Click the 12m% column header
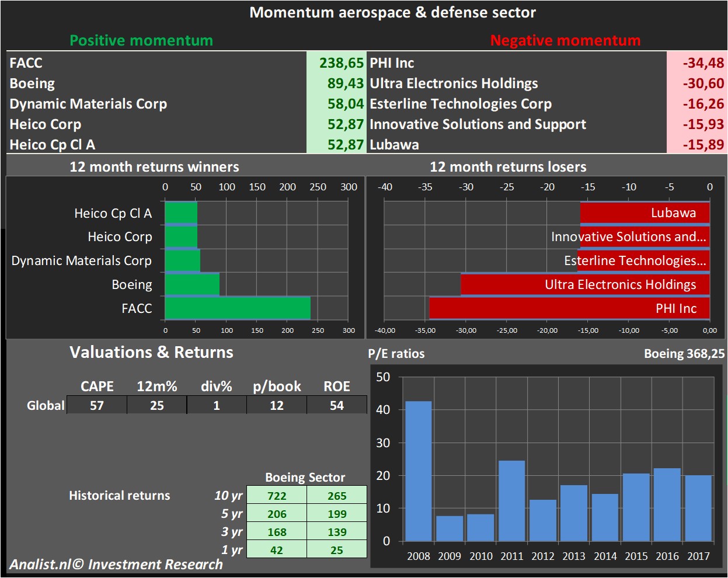The height and width of the screenshot is (578, 728). (x=157, y=387)
